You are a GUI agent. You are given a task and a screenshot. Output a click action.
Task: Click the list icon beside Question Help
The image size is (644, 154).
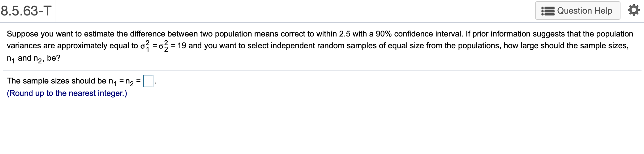(x=548, y=11)
